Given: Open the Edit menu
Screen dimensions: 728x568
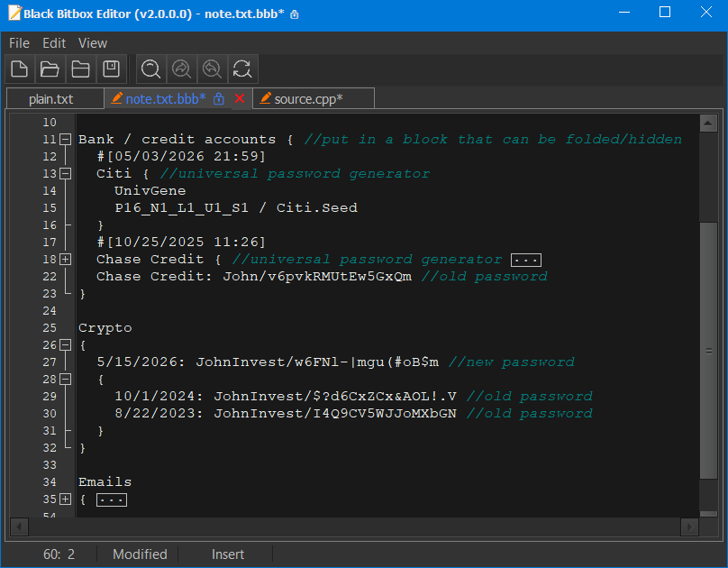Looking at the screenshot, I should (54, 43).
